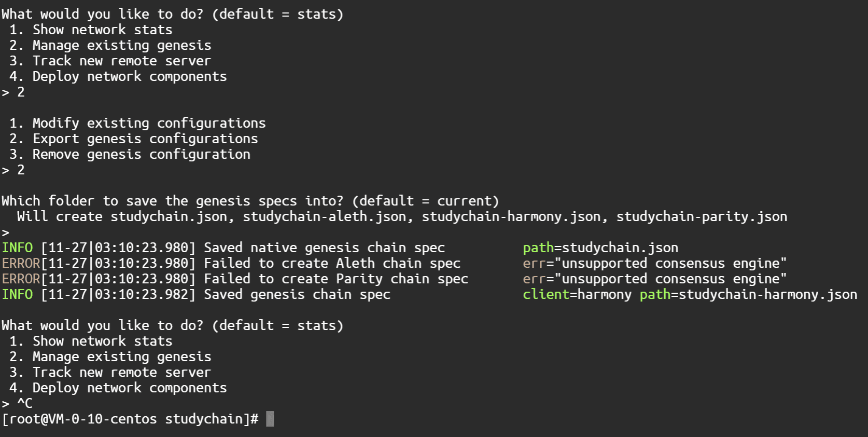The width and height of the screenshot is (868, 437).
Task: Click the first 'Manage existing genesis' option
Action: (110, 45)
